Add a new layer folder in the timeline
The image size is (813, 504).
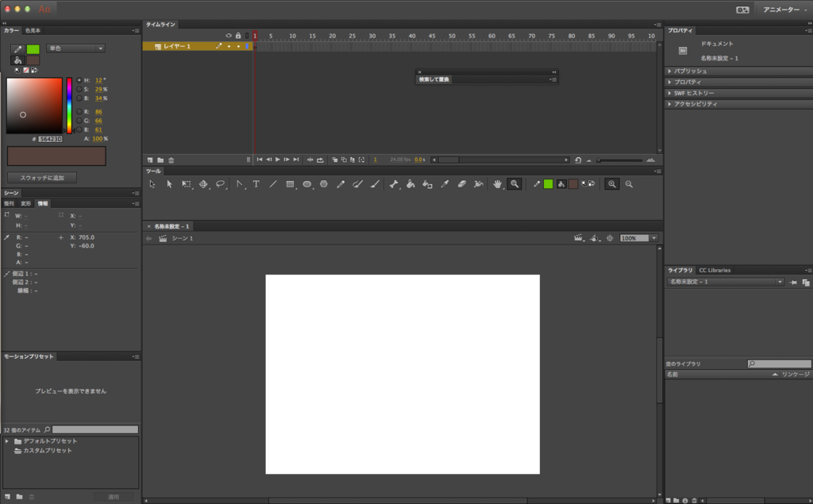160,160
